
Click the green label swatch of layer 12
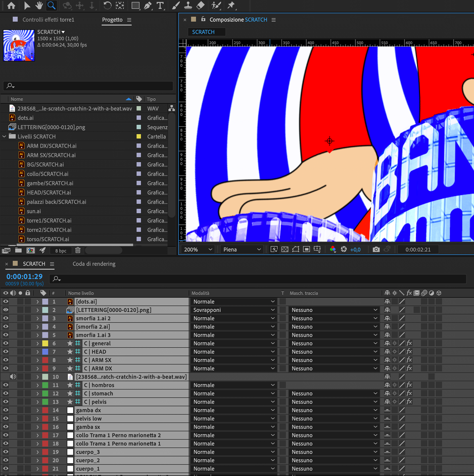pyautogui.click(x=45, y=394)
